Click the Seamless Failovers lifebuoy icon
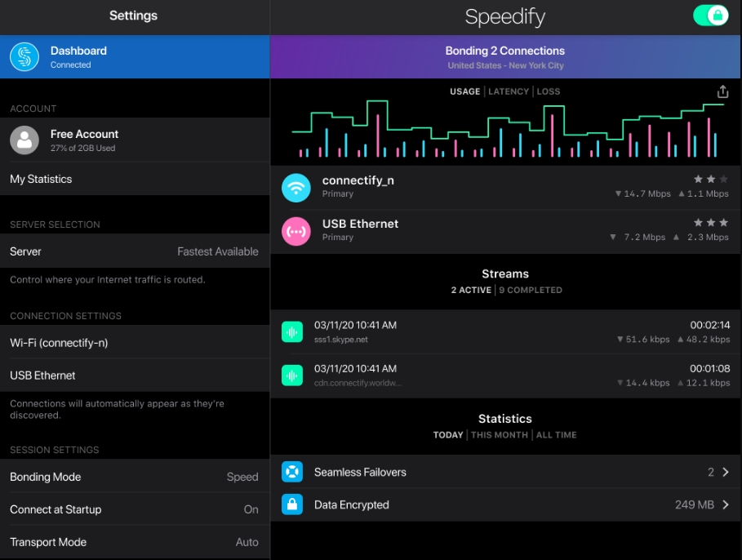Image resolution: width=742 pixels, height=560 pixels. (292, 472)
